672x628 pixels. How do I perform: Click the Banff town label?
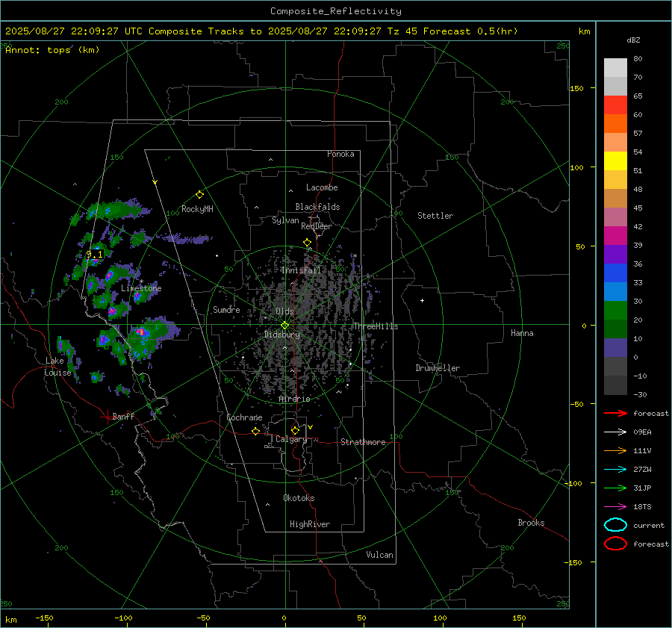click(123, 417)
